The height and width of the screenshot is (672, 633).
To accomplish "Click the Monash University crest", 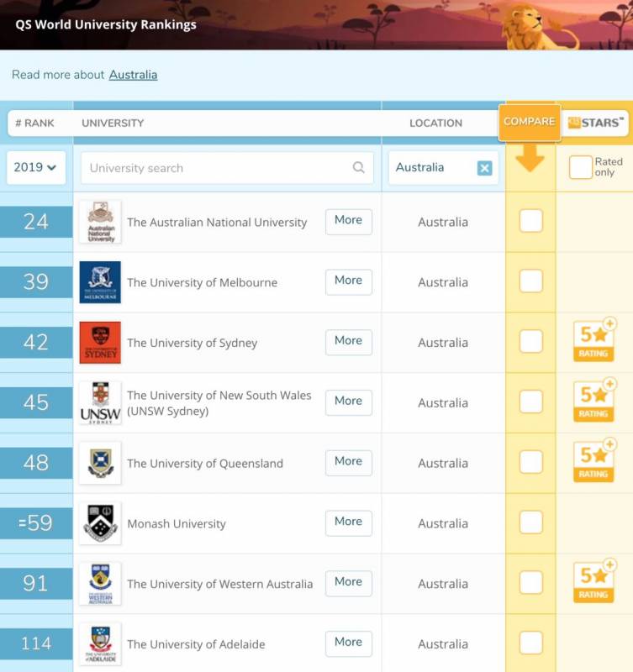I will coord(100,523).
